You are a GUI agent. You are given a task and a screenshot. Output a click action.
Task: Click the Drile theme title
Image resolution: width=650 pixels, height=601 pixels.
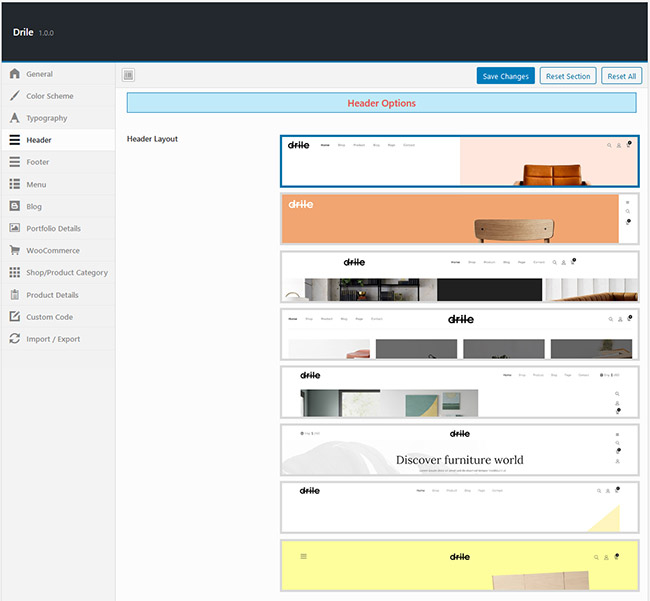[23, 32]
